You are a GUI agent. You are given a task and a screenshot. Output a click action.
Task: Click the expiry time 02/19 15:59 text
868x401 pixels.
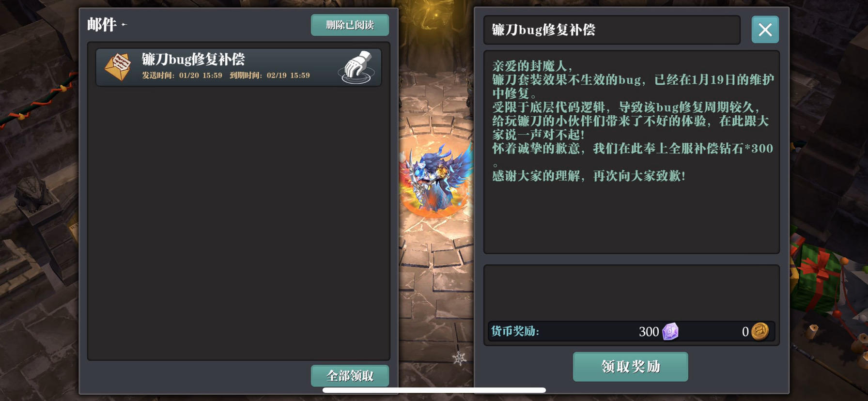pyautogui.click(x=288, y=76)
